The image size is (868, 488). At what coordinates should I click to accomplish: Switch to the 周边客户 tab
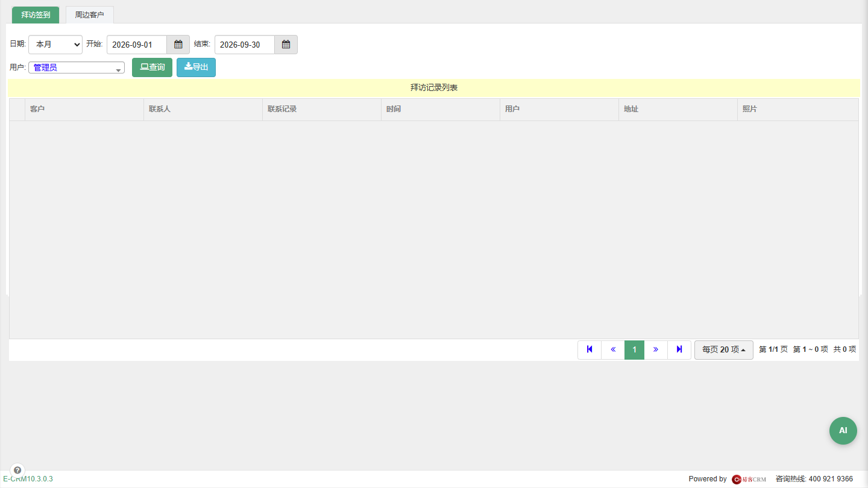[89, 14]
